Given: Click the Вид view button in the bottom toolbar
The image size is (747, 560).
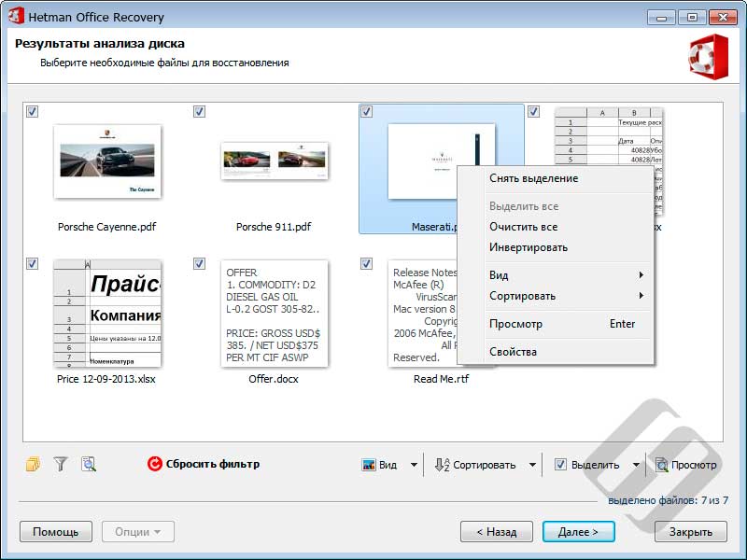Looking at the screenshot, I should point(380,465).
